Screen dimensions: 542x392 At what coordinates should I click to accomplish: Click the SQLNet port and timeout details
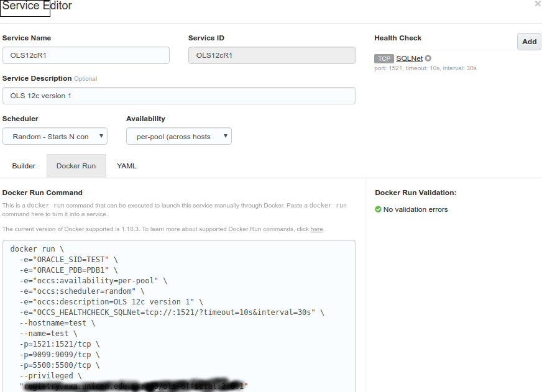(x=425, y=68)
